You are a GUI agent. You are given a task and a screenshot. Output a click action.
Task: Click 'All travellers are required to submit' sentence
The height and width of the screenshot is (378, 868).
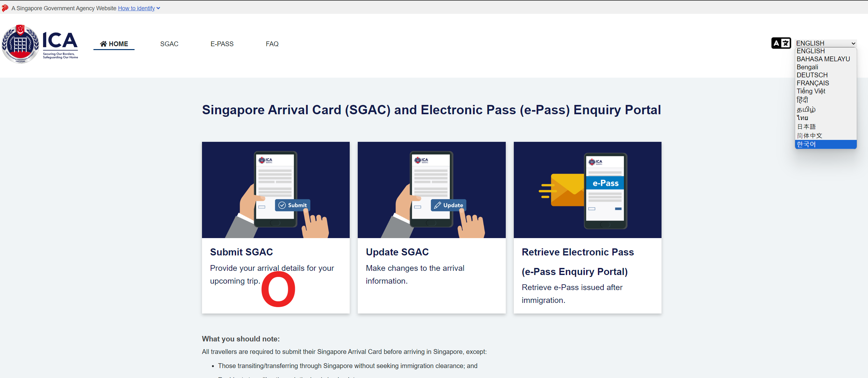pos(344,351)
